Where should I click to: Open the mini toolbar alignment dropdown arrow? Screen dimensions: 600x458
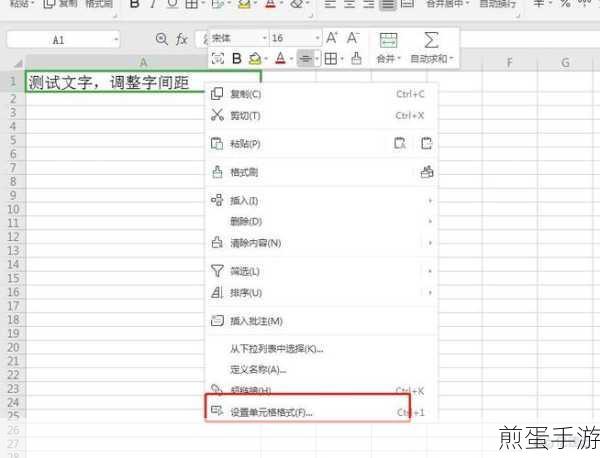(x=317, y=59)
